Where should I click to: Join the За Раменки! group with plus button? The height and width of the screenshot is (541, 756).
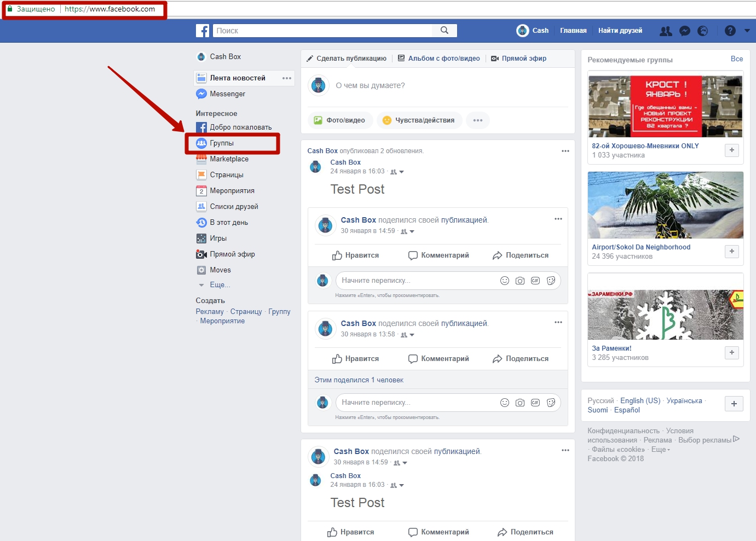click(x=732, y=353)
